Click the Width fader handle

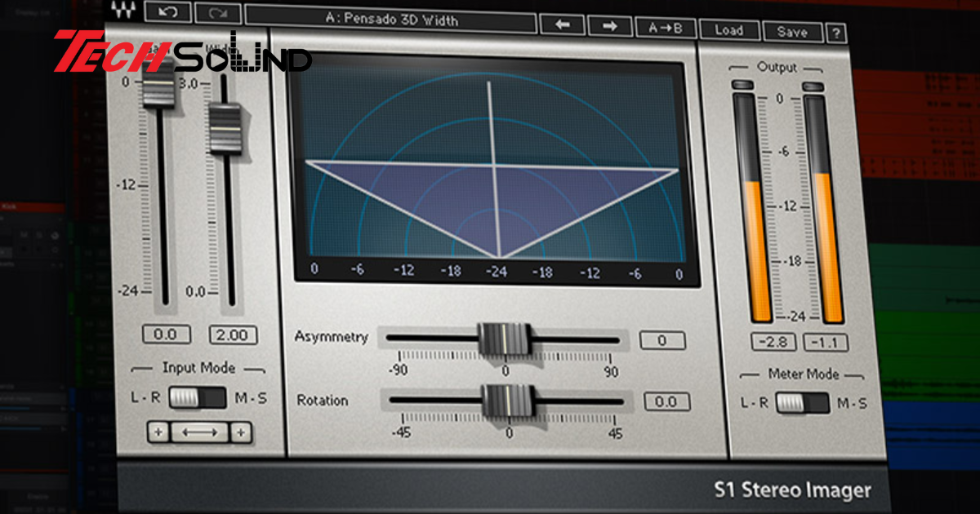(x=225, y=129)
